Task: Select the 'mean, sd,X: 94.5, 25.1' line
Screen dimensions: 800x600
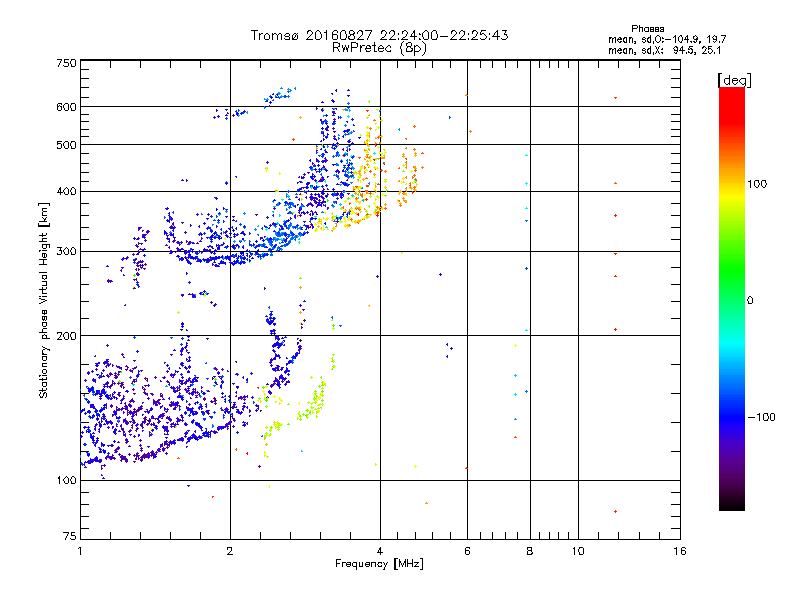Action: pos(664,50)
